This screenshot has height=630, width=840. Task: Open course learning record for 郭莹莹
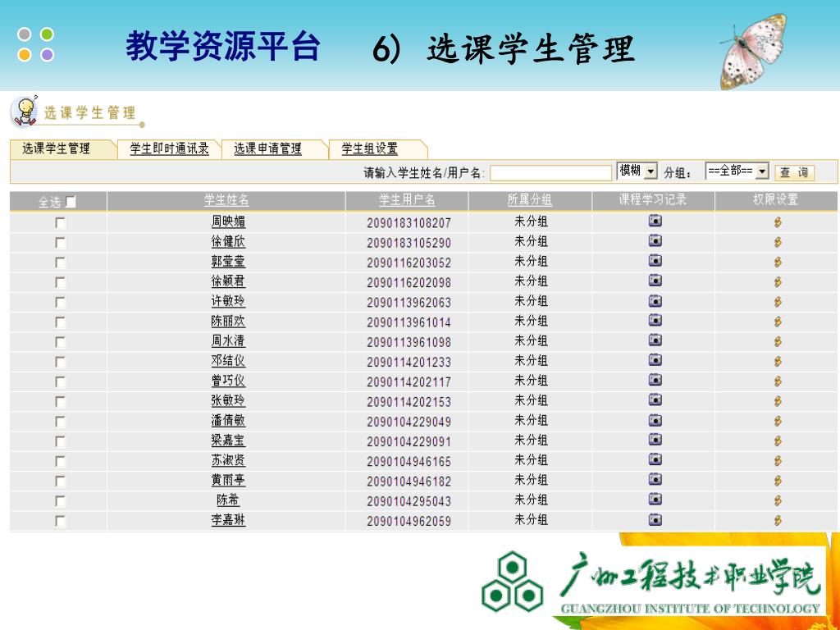(x=655, y=261)
